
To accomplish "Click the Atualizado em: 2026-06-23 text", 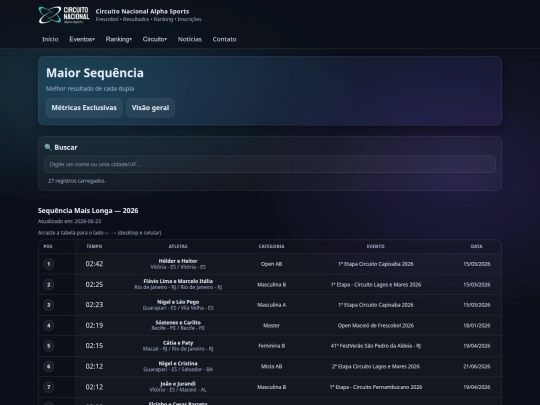I will click(70, 221).
